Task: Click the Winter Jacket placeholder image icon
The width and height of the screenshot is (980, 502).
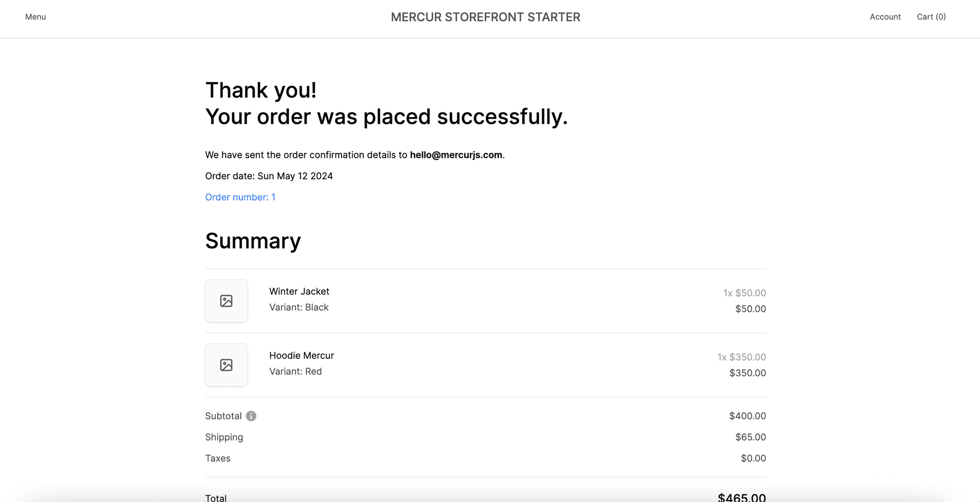Action: coord(226,301)
